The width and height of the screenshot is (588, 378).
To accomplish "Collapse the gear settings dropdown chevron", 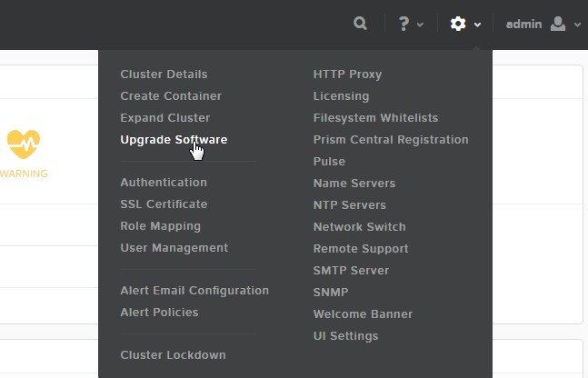I will tap(477, 25).
